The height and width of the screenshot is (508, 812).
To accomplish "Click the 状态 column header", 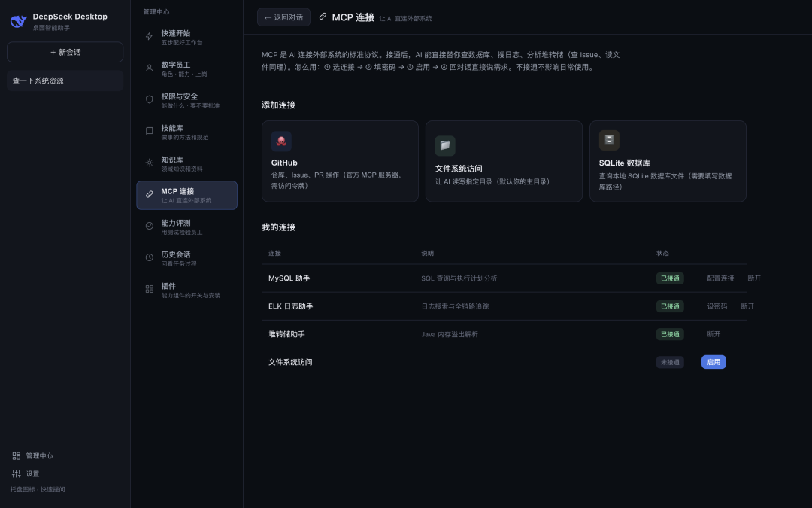I will click(x=662, y=254).
